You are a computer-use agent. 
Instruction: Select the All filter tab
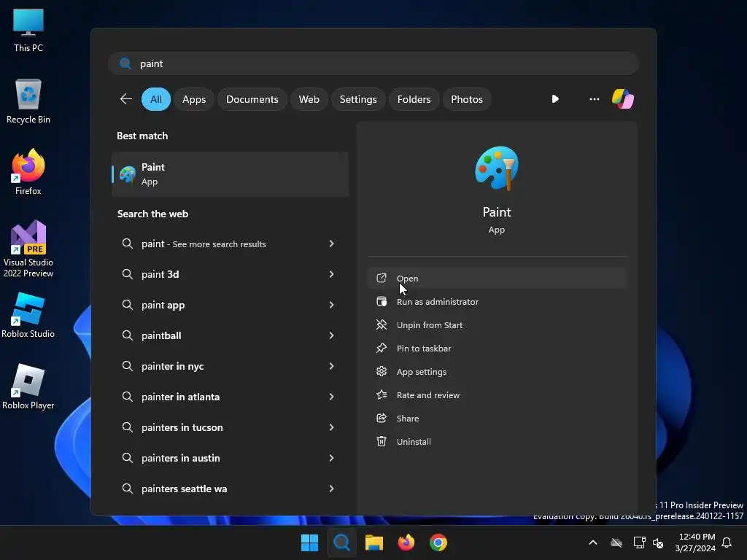pos(156,99)
